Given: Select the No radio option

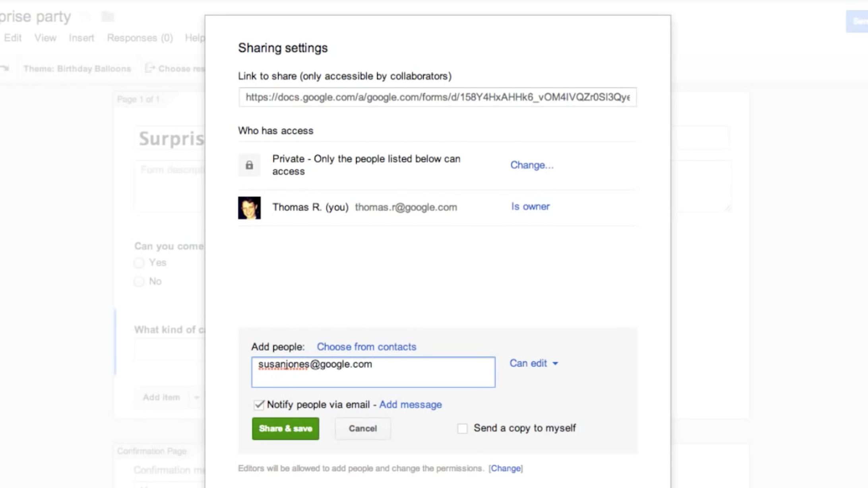Looking at the screenshot, I should tap(139, 282).
